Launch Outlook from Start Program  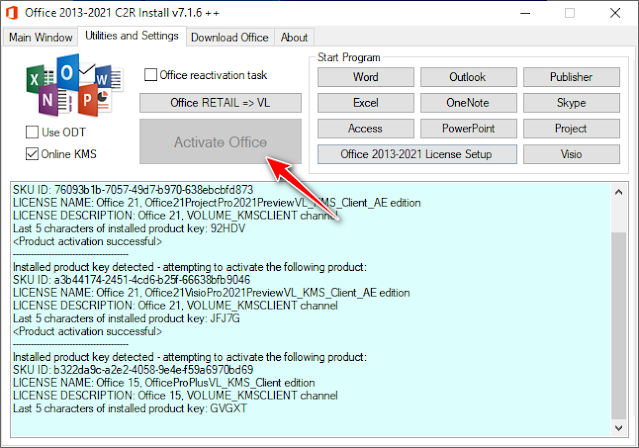[468, 77]
